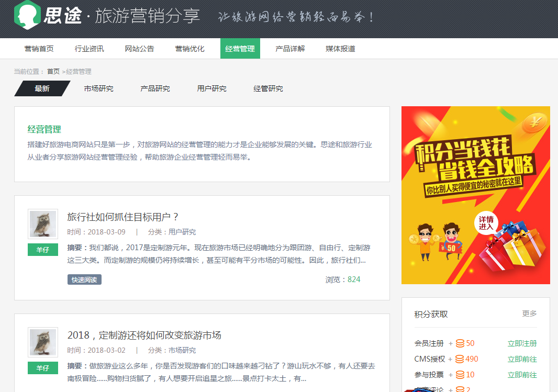
Task: Click owl avatar beside 旅行社如何抓住目标用户 article
Action: click(43, 224)
